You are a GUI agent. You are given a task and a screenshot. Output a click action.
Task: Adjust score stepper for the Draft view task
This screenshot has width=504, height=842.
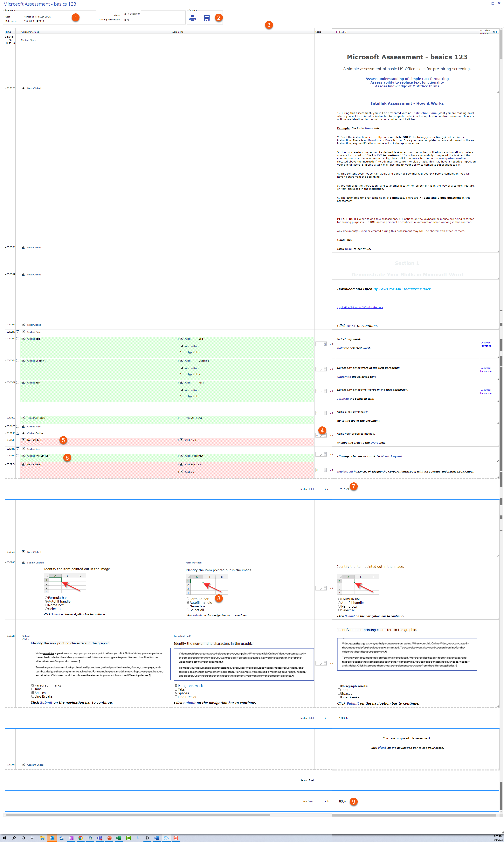325,435
